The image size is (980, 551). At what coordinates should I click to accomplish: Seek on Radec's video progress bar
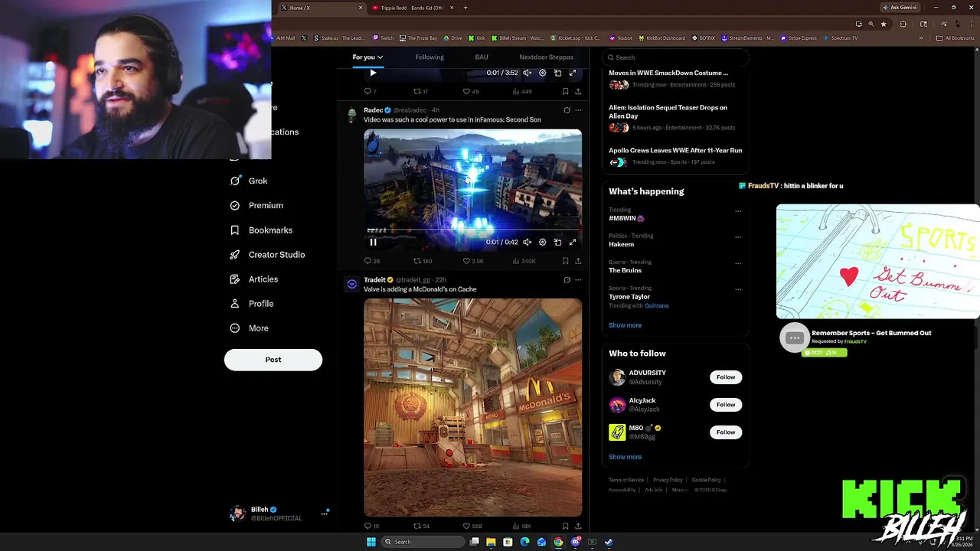click(472, 230)
